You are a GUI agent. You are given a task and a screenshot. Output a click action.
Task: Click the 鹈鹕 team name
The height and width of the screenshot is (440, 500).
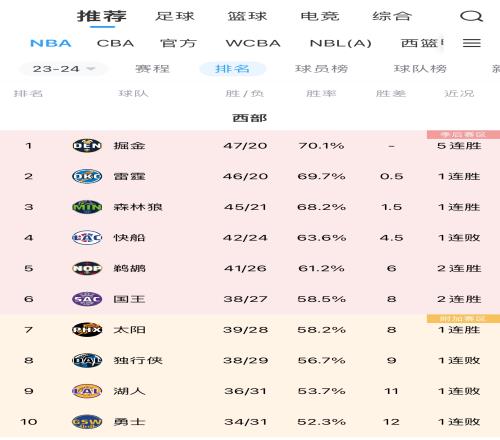(x=129, y=268)
